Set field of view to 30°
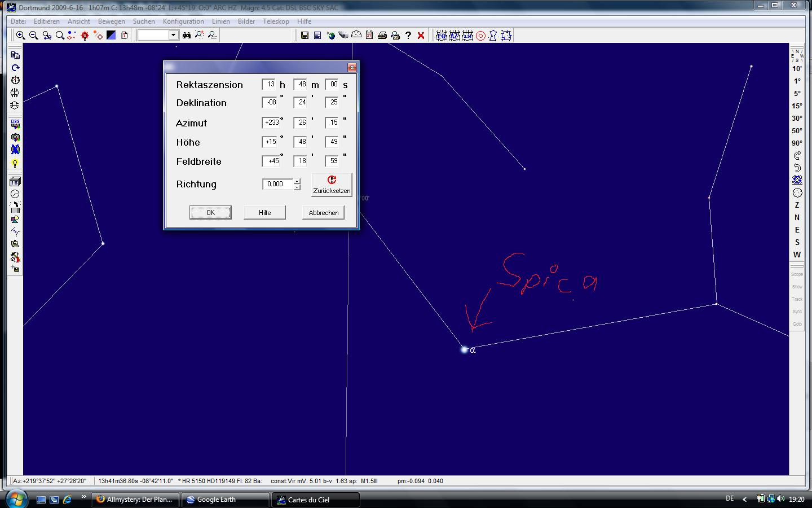The image size is (812, 508). pyautogui.click(x=797, y=118)
